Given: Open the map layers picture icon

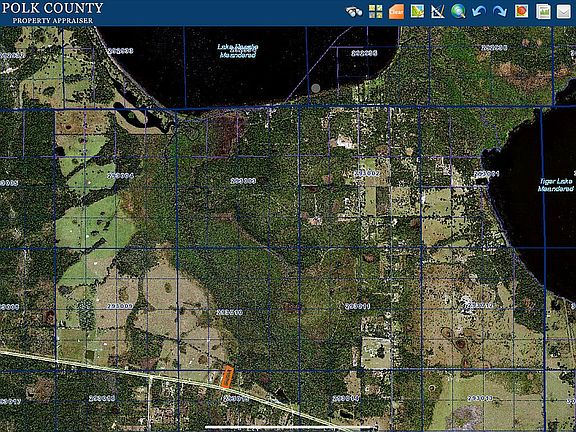Looking at the screenshot, I should (417, 11).
